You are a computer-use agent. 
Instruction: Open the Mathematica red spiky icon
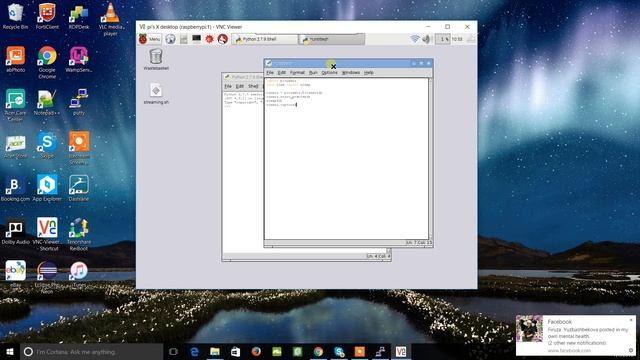pyautogui.click(x=209, y=39)
